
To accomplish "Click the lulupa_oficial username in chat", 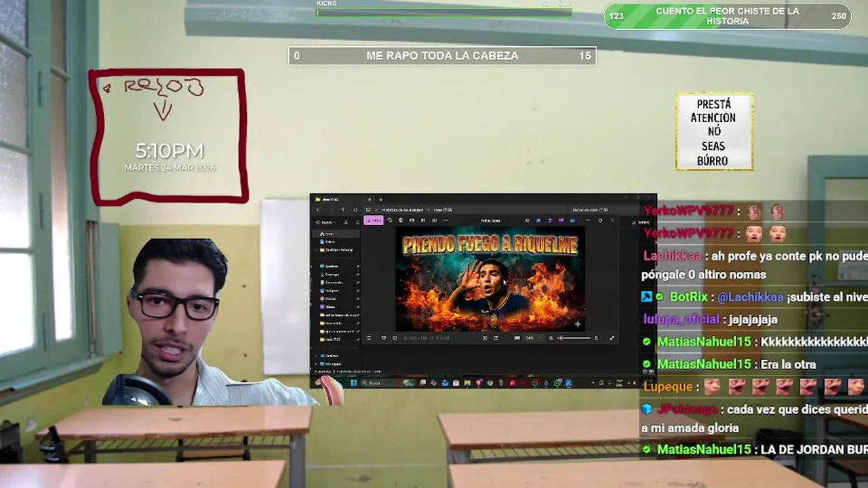I will point(682,319).
